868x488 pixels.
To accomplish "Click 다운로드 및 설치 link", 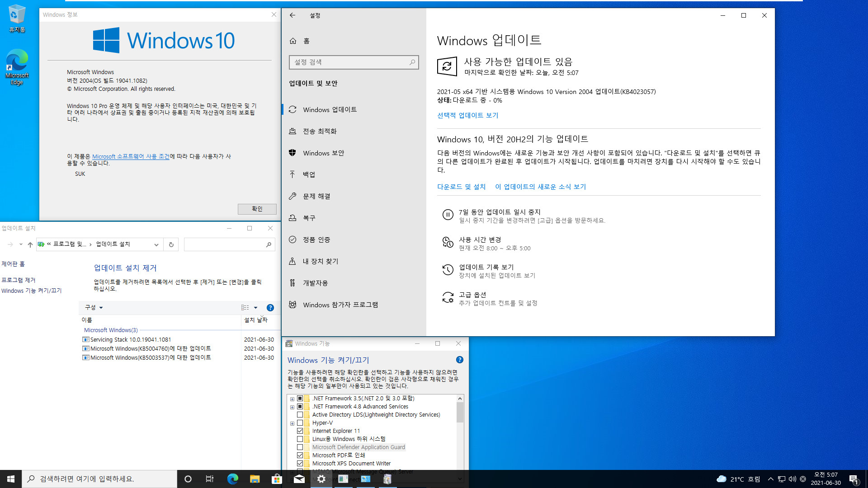I will [461, 187].
